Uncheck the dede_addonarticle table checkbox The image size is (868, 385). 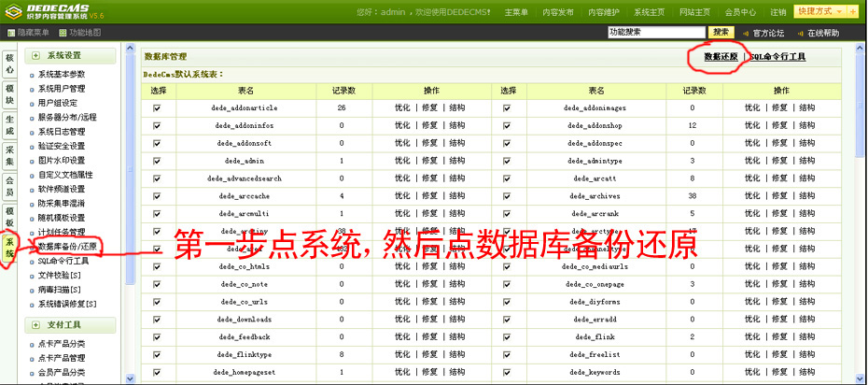(x=157, y=108)
